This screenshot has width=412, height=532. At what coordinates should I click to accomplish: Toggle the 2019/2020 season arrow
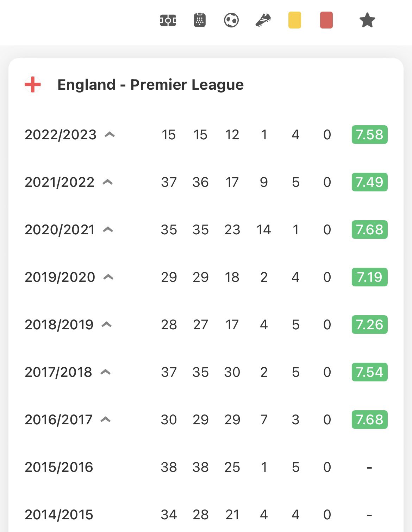[108, 277]
